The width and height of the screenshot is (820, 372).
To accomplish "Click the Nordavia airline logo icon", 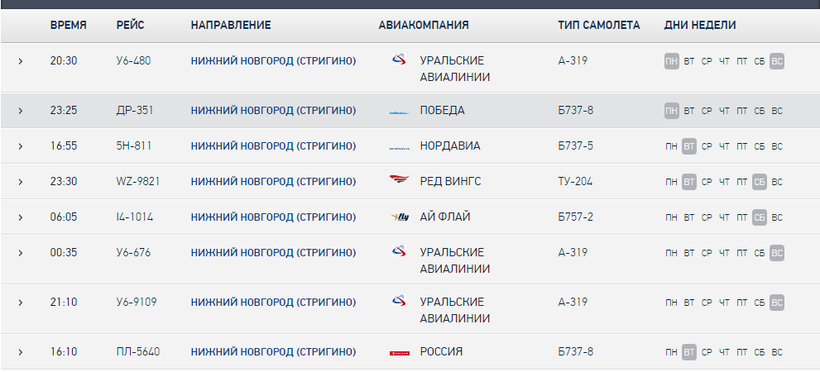I will pyautogui.click(x=399, y=149).
